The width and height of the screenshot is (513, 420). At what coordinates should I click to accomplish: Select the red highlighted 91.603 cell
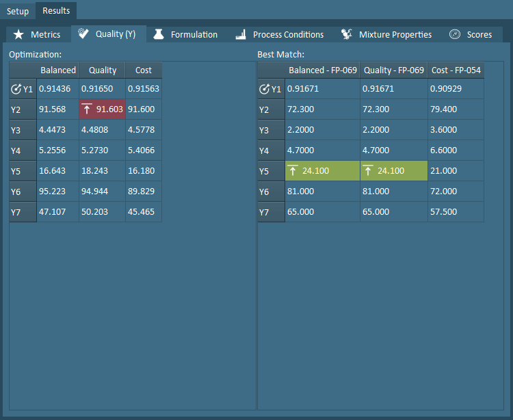(x=102, y=109)
